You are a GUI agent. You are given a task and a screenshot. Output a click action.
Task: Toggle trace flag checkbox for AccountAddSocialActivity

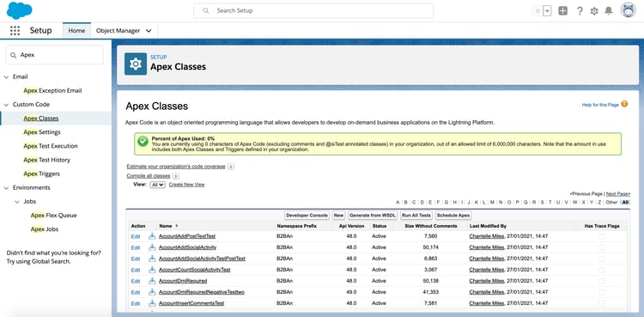602,247
